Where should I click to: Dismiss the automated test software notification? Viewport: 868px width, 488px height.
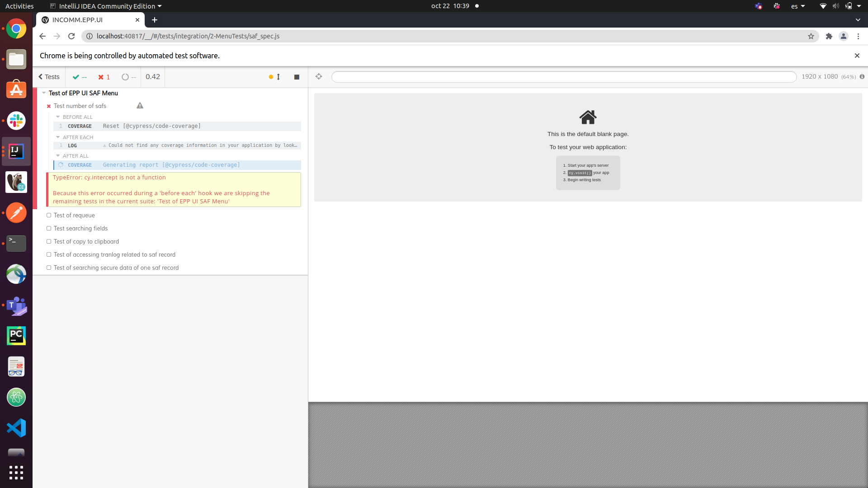click(857, 56)
